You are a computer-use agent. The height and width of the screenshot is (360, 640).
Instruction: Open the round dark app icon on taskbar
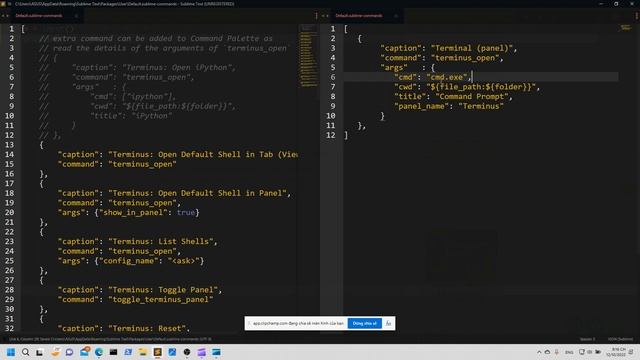(187, 352)
